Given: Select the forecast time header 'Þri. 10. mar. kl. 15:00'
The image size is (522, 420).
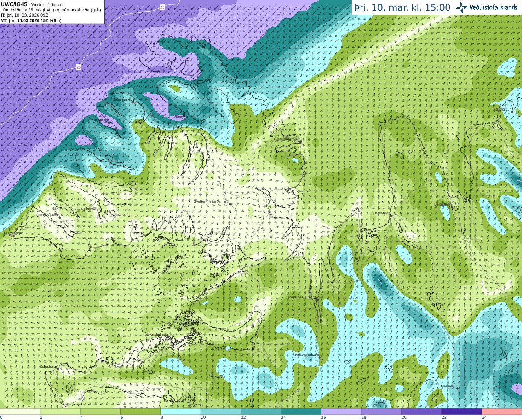Looking at the screenshot, I should (403, 8).
